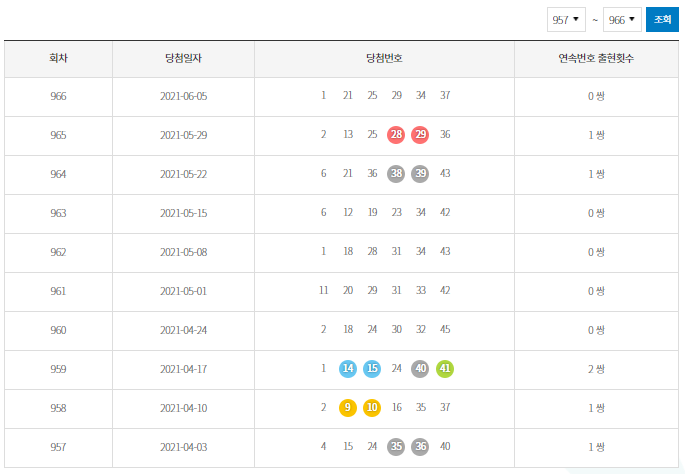Click the date 2021-06-05
Viewport: 685px width, 474px height.
pyautogui.click(x=183, y=96)
